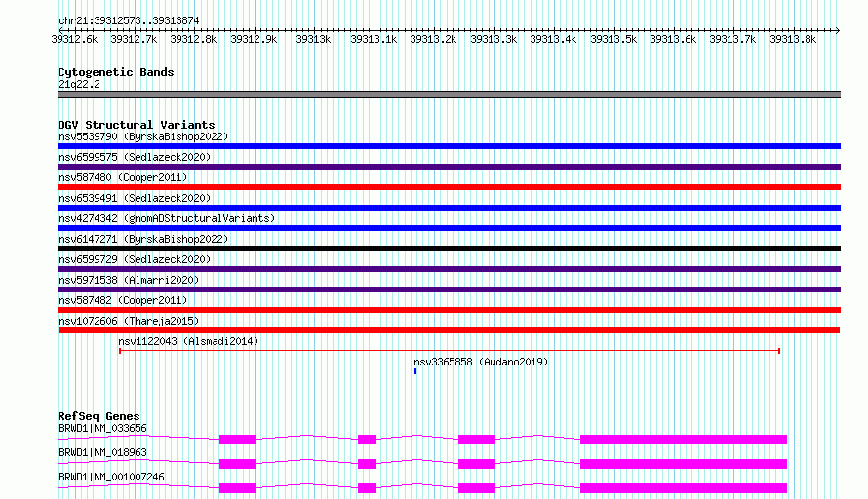The width and height of the screenshot is (868, 499).
Task: Click the nsv1072606 (Thareja2015) label
Action: coord(129,321)
